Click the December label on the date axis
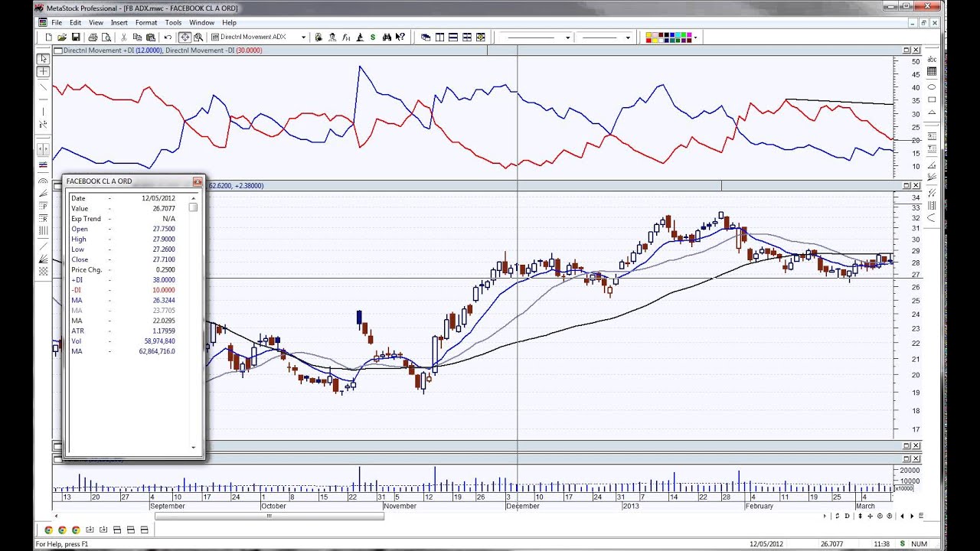Screen dimensions: 980x551 coord(524,506)
